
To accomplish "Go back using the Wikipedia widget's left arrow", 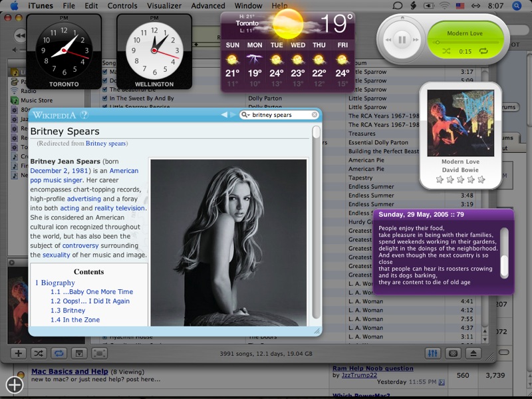I will [224, 115].
